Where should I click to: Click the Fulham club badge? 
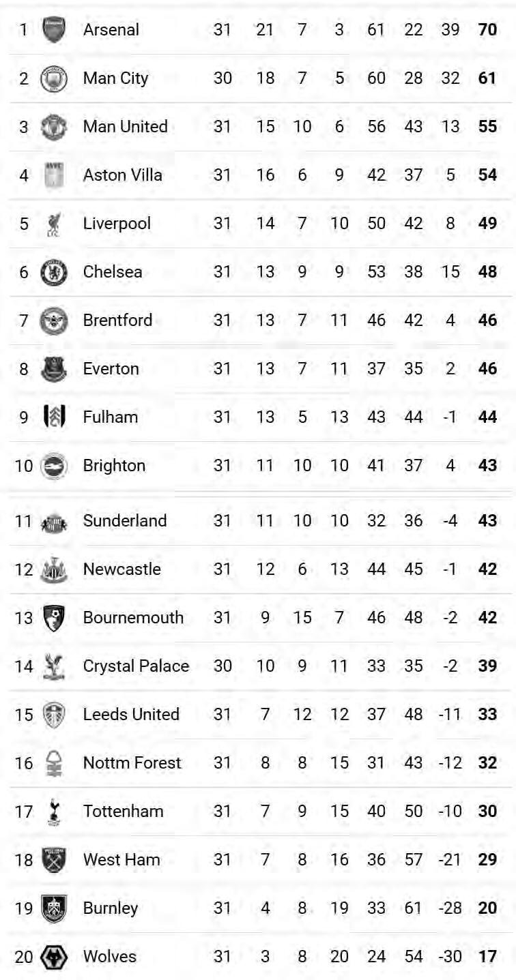tap(53, 417)
